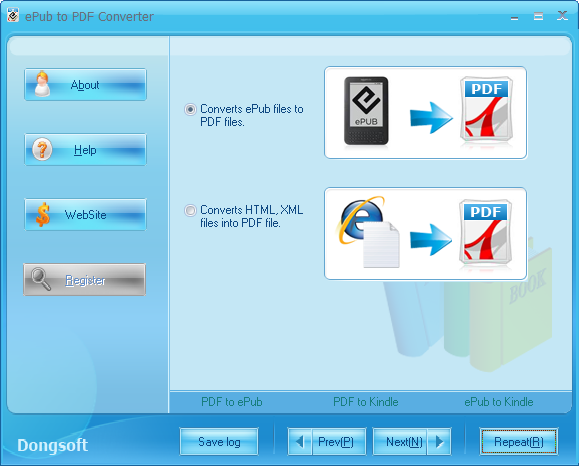Screen dimensions: 579x466
Task: Click the left arrow on Prev button
Action: click(300, 441)
